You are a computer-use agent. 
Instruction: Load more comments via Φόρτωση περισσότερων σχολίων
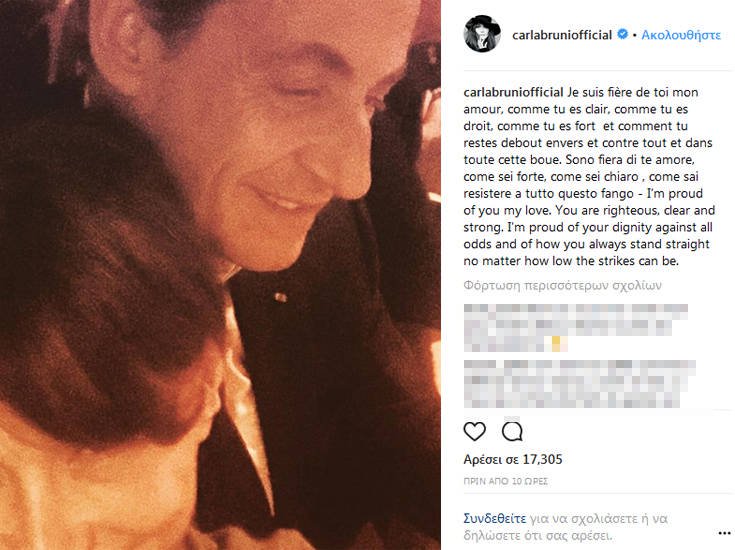click(x=562, y=286)
